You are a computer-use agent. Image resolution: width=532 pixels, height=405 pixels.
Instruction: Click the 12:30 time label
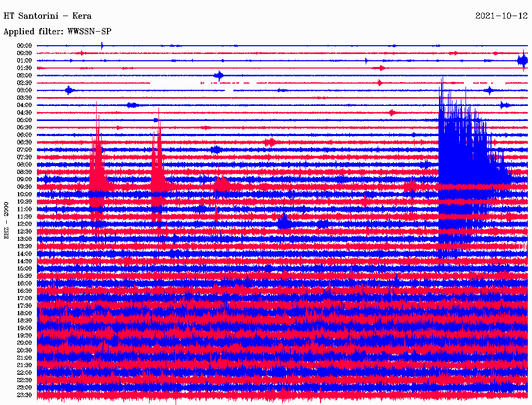24,232
